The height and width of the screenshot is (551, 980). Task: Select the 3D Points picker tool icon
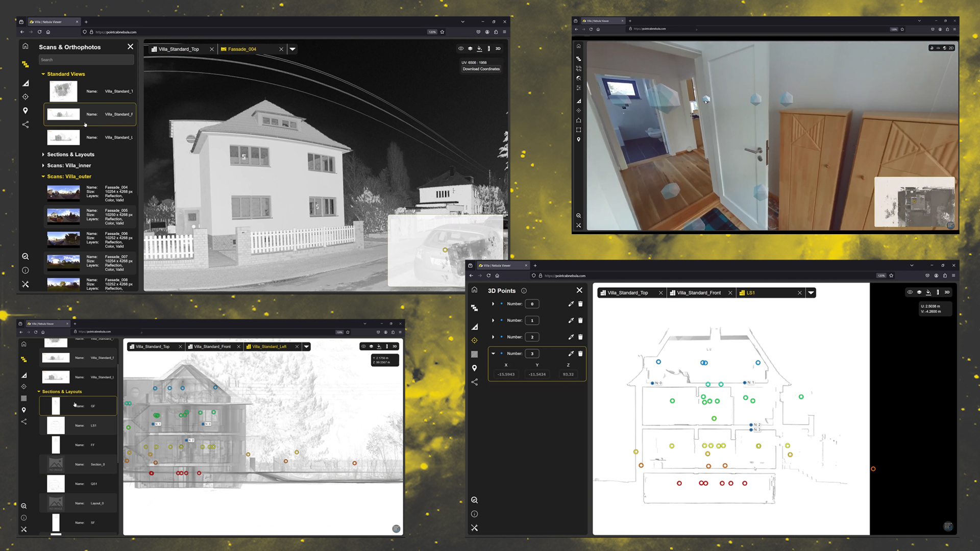tap(475, 340)
